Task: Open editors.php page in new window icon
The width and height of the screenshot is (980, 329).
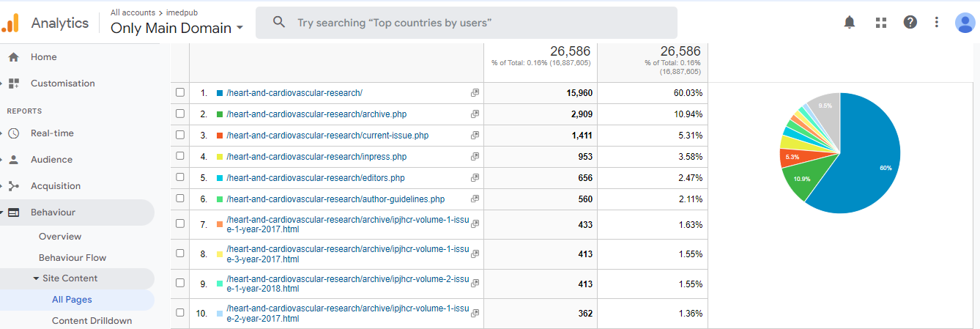Action: coord(475,178)
